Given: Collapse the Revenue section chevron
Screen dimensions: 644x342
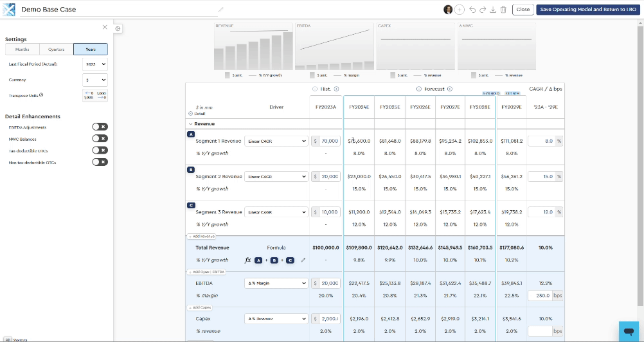Looking at the screenshot, I should click(x=190, y=123).
